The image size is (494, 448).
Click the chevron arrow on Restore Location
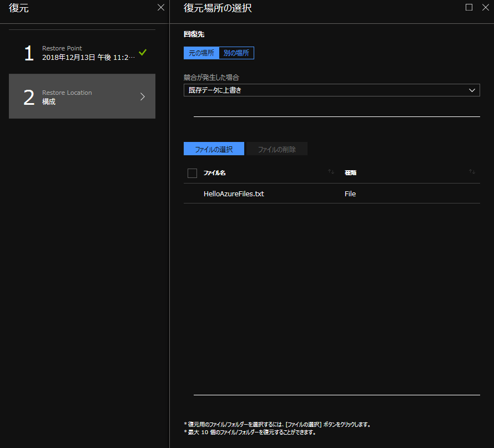coord(143,96)
